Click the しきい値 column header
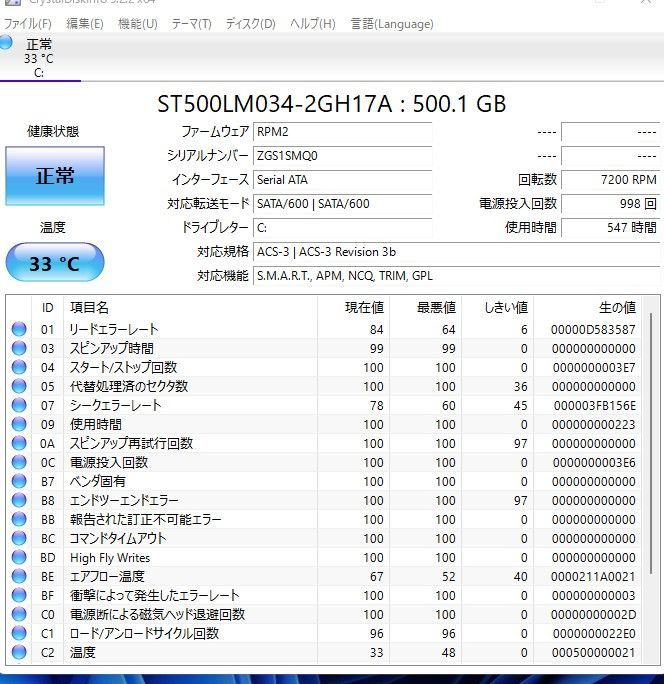 click(x=498, y=308)
